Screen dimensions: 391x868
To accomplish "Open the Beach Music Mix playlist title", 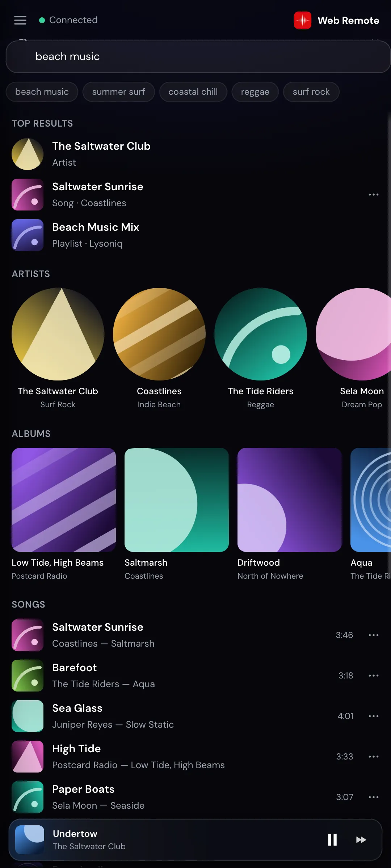I will (96, 227).
